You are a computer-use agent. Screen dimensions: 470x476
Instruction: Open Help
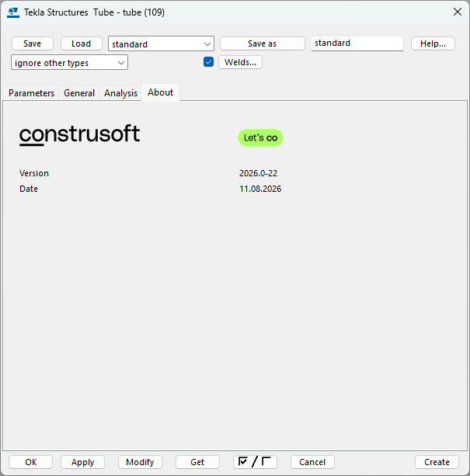pyautogui.click(x=433, y=43)
